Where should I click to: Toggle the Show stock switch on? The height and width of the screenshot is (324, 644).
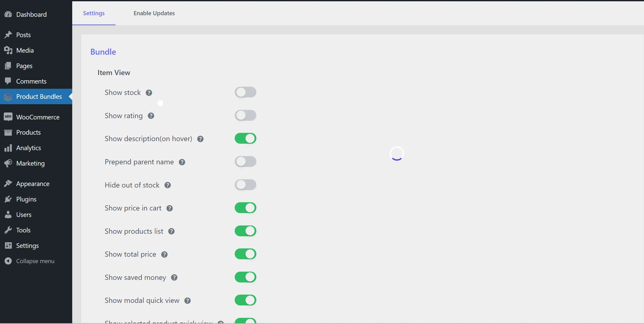[245, 92]
